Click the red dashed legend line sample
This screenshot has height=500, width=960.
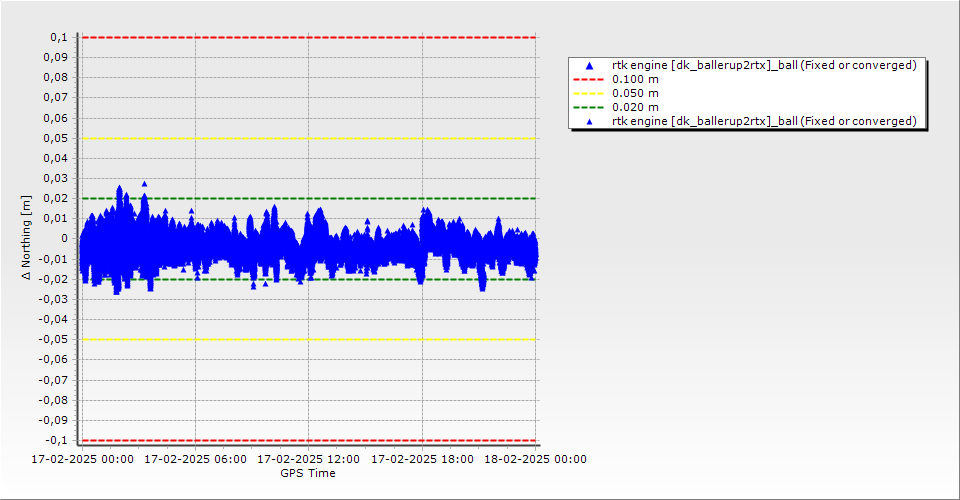(588, 80)
